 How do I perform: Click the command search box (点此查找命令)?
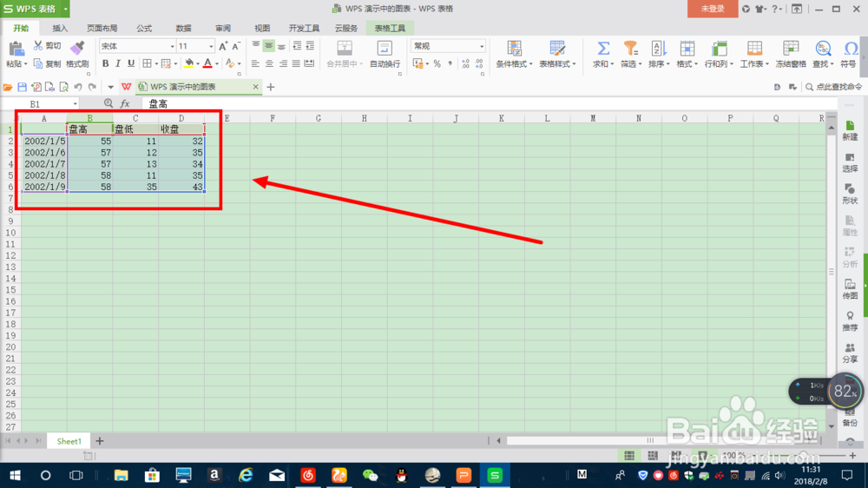click(x=833, y=87)
